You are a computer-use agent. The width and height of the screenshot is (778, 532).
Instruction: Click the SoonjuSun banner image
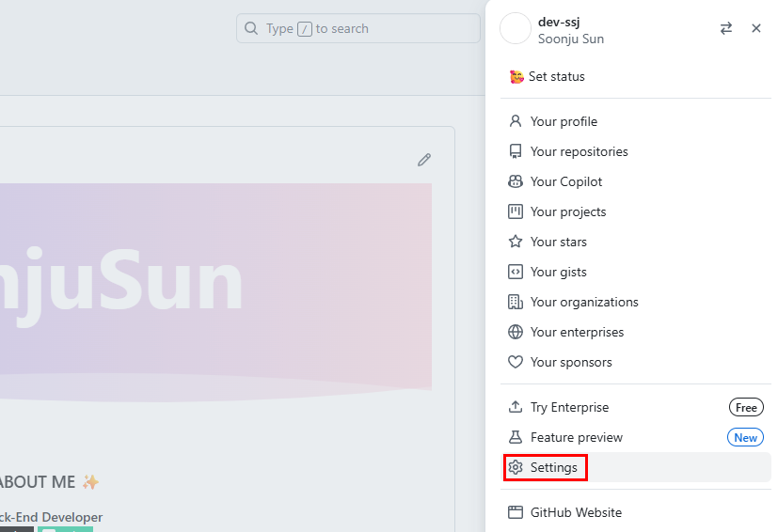tap(215, 292)
